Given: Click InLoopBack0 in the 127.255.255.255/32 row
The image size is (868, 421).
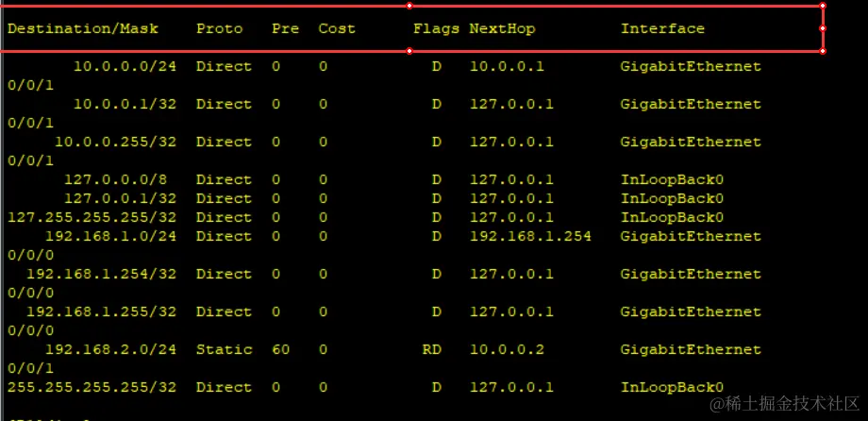Looking at the screenshot, I should pyautogui.click(x=672, y=217).
